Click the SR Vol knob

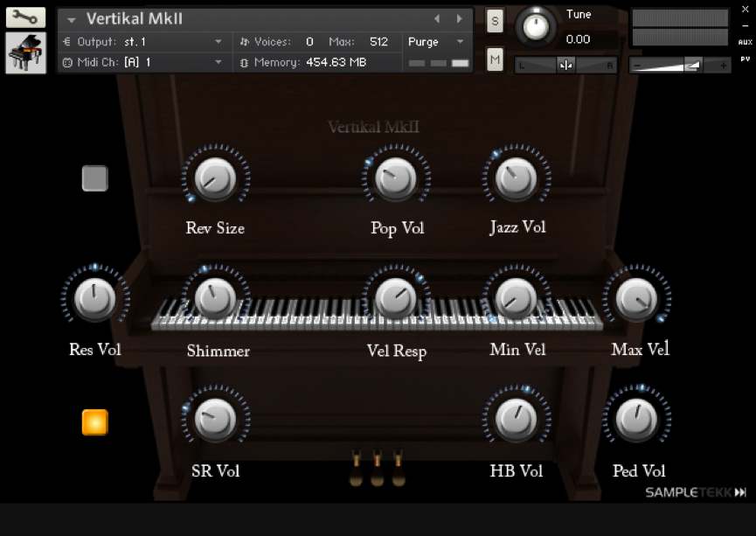click(216, 420)
